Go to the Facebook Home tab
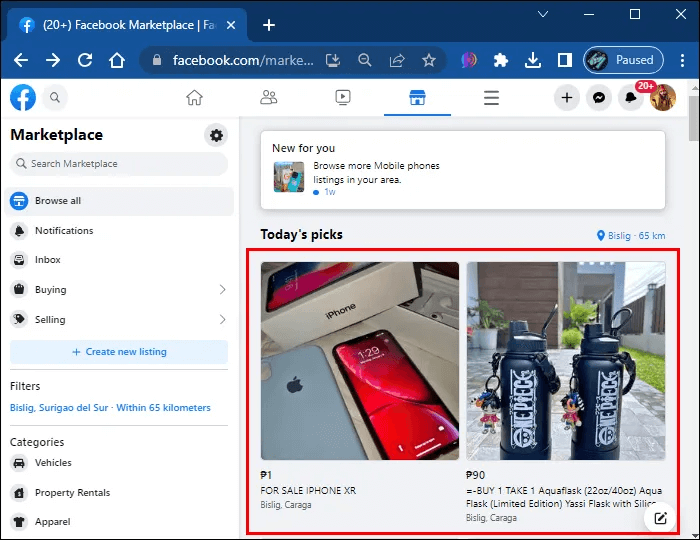The height and width of the screenshot is (540, 700). [x=194, y=97]
